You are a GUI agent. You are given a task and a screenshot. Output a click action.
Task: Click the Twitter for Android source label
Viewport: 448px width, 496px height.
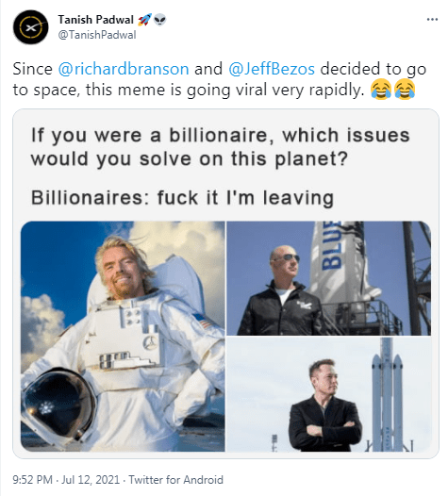[x=175, y=480]
